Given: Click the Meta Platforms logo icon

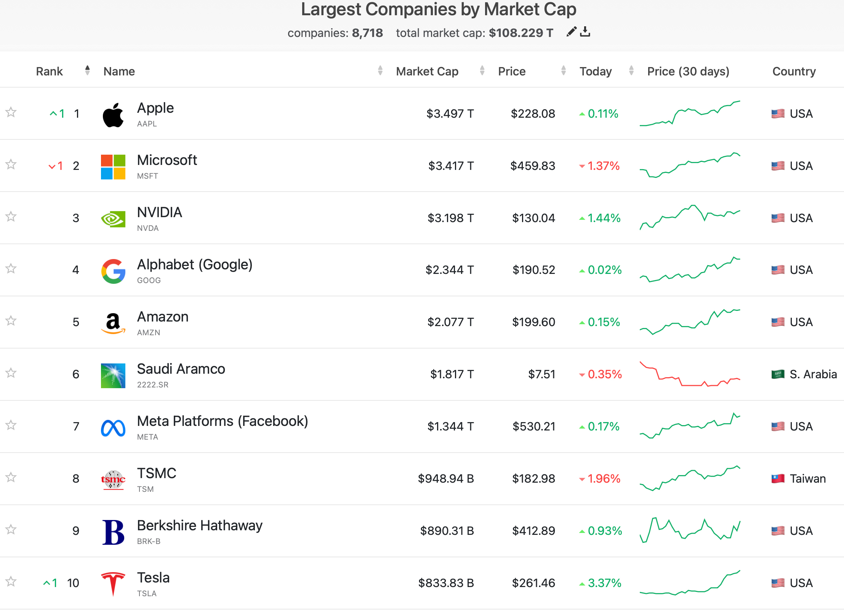Looking at the screenshot, I should 113,428.
